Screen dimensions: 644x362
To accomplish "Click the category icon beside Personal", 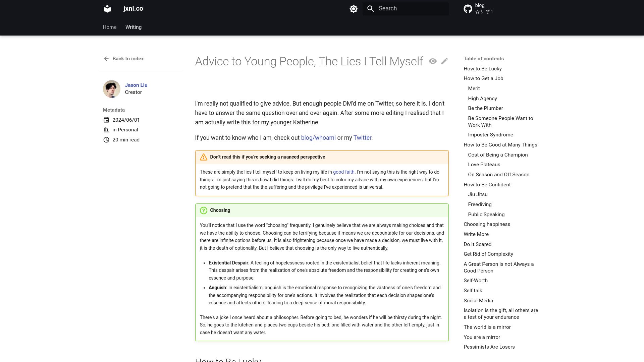I will tap(106, 130).
